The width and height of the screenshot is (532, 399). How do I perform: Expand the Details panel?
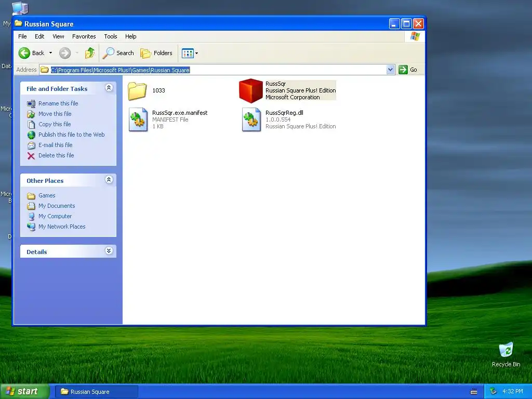click(109, 251)
